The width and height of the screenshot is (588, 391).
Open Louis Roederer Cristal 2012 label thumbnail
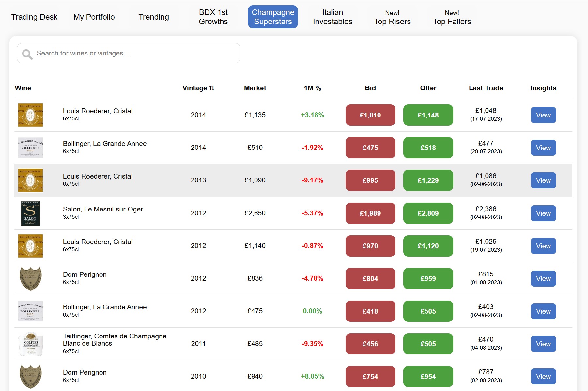tap(30, 246)
